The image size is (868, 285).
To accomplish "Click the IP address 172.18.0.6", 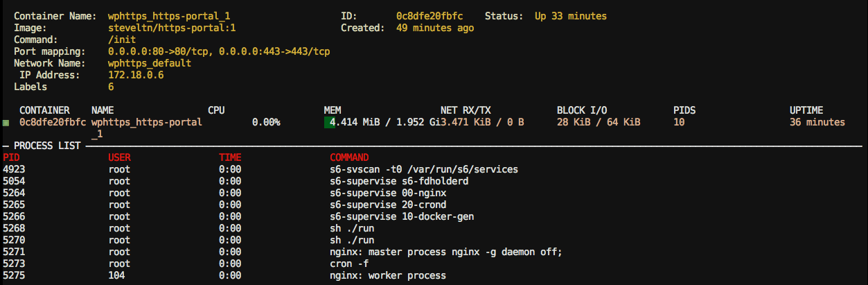I will click(x=136, y=75).
